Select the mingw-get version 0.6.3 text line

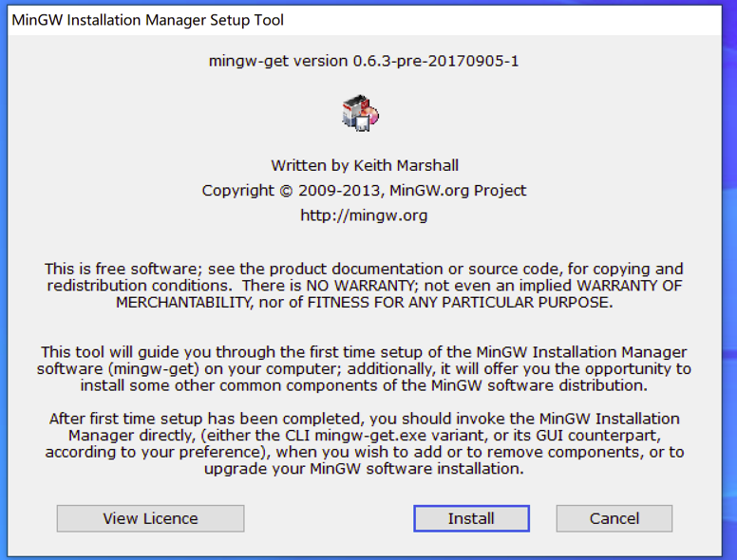[364, 62]
